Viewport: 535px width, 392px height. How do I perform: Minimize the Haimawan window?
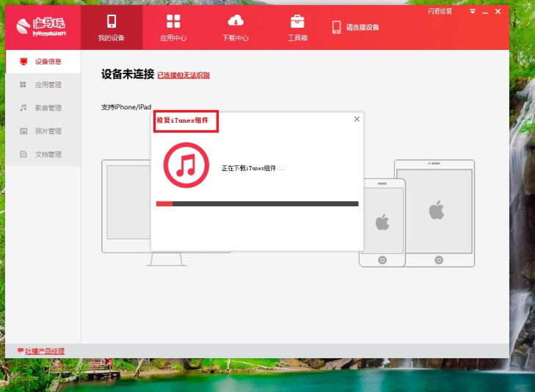485,12
